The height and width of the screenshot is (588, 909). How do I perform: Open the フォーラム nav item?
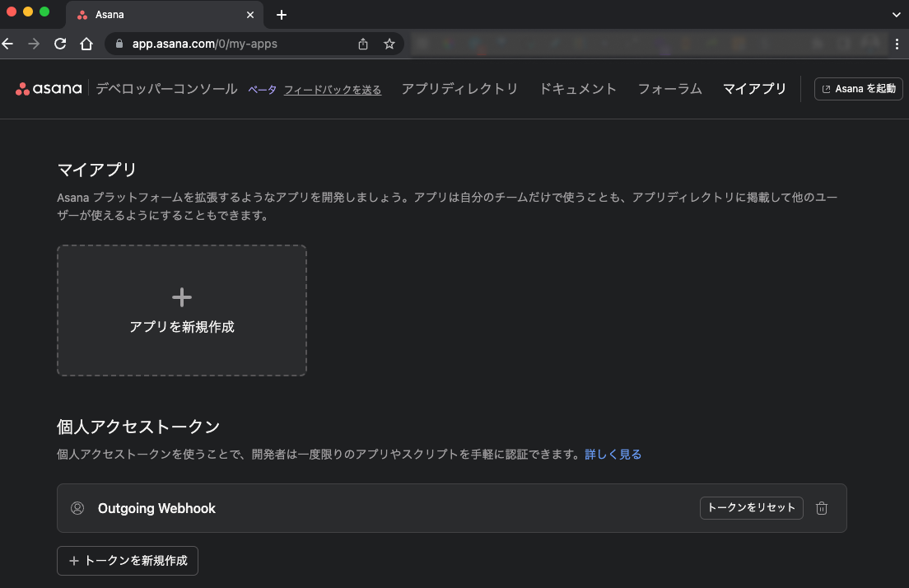(x=670, y=89)
